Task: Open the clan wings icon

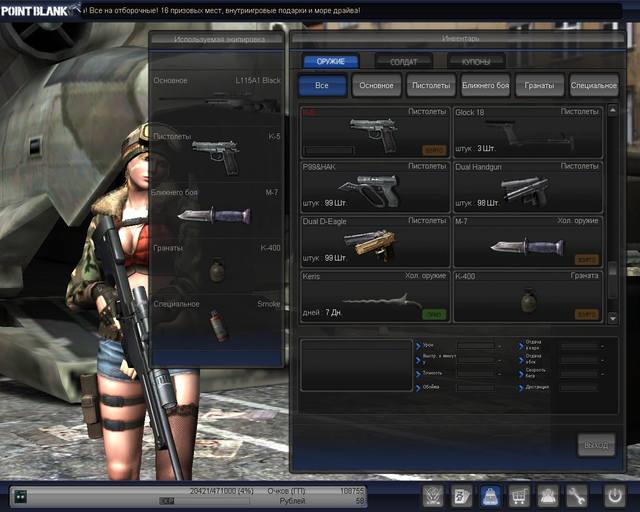Action: pyautogui.click(x=432, y=495)
